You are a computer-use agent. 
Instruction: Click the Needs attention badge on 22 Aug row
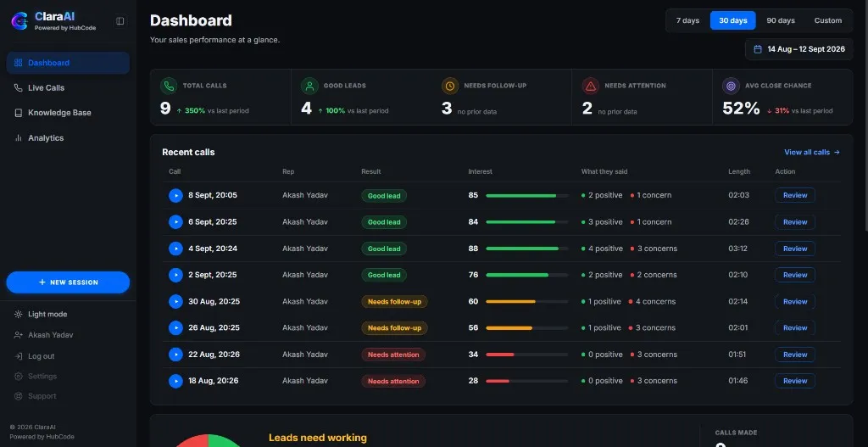[x=393, y=355]
